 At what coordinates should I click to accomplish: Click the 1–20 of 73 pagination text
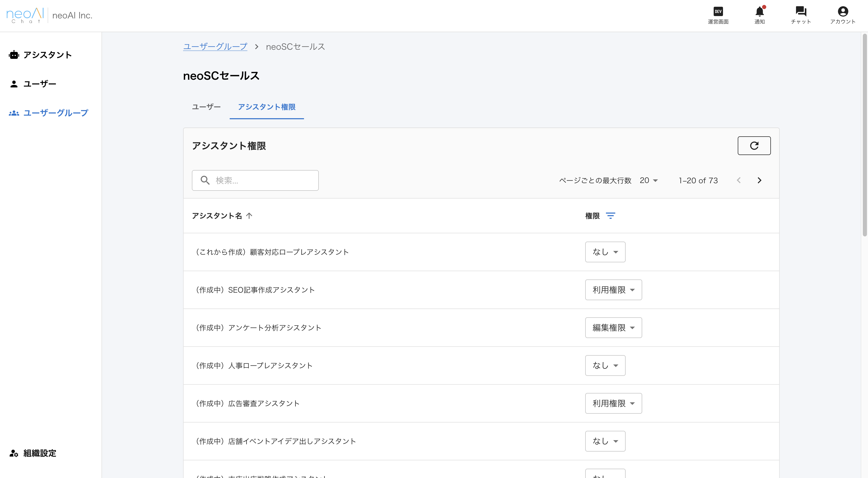pos(698,180)
